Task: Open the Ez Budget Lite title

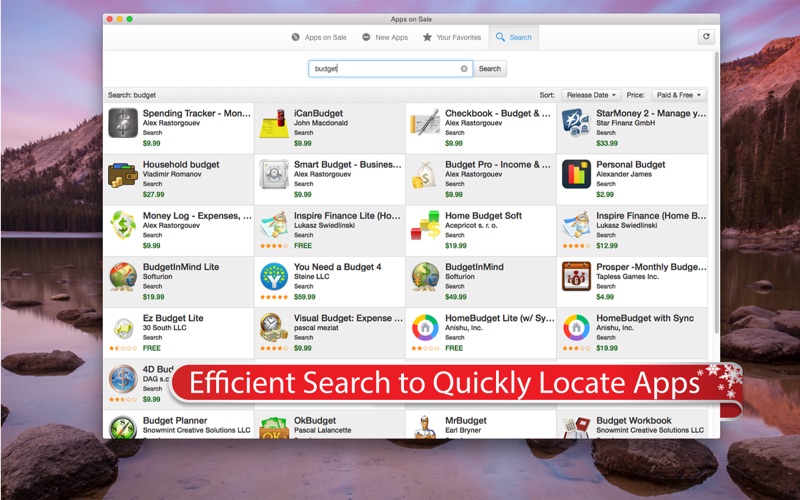Action: [173, 318]
